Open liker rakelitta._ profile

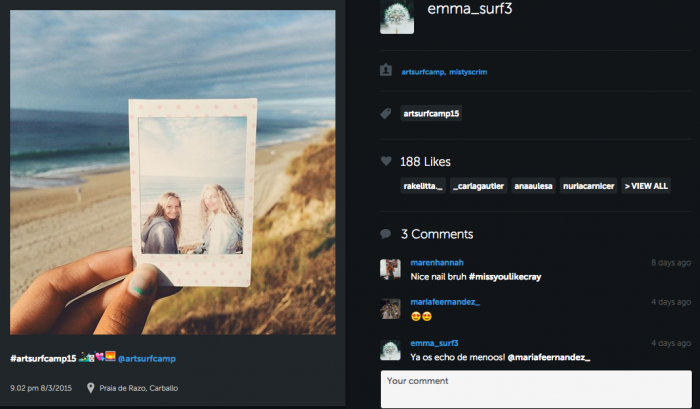point(423,186)
